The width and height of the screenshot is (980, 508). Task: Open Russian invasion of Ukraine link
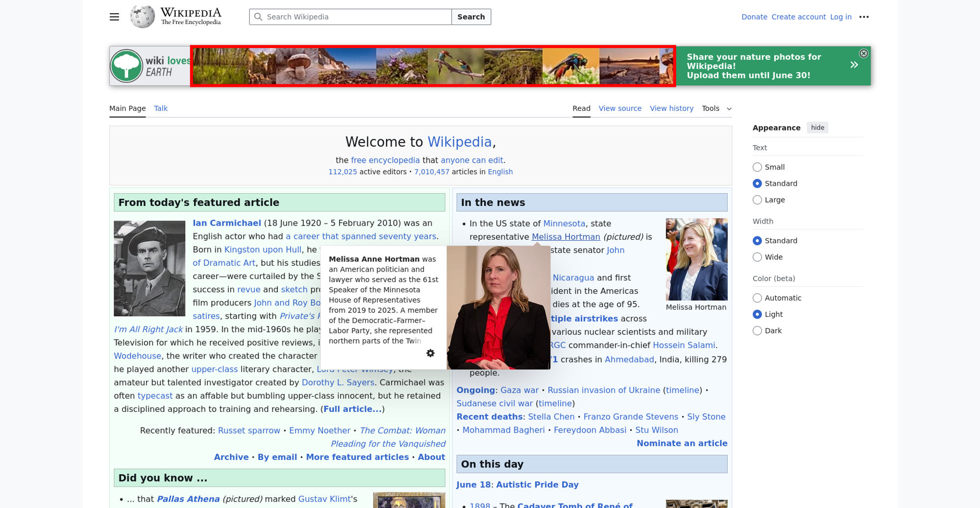click(604, 390)
